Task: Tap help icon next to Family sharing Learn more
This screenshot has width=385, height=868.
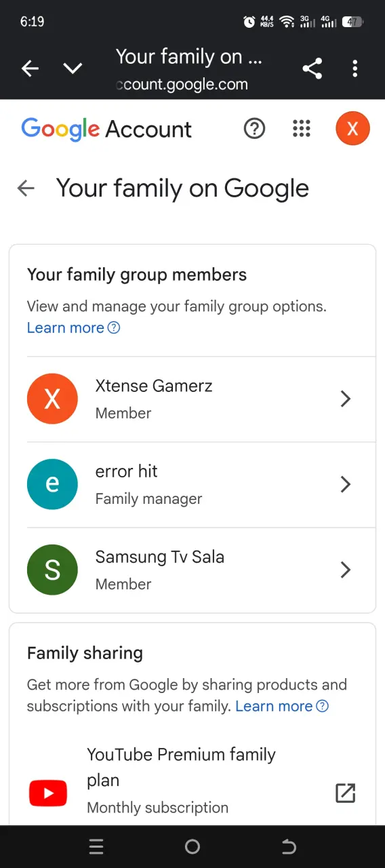Action: [x=323, y=707]
